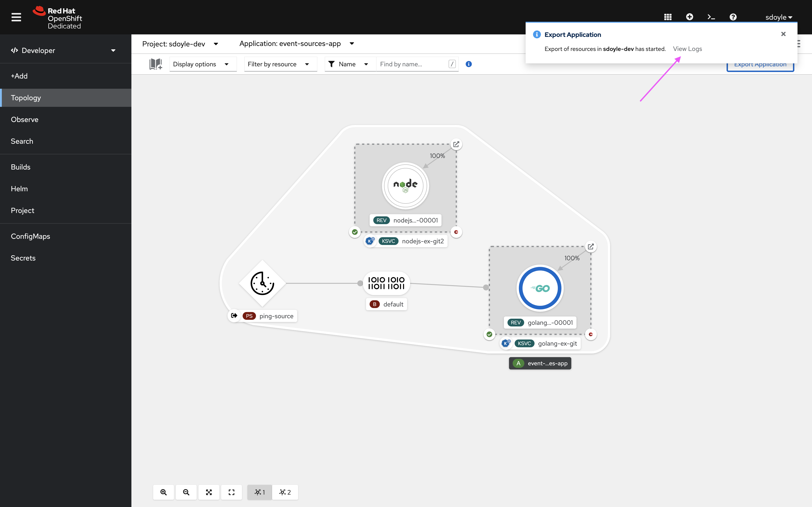Select the Observe menu item
Screen dimensions: 812x507
pos(24,119)
